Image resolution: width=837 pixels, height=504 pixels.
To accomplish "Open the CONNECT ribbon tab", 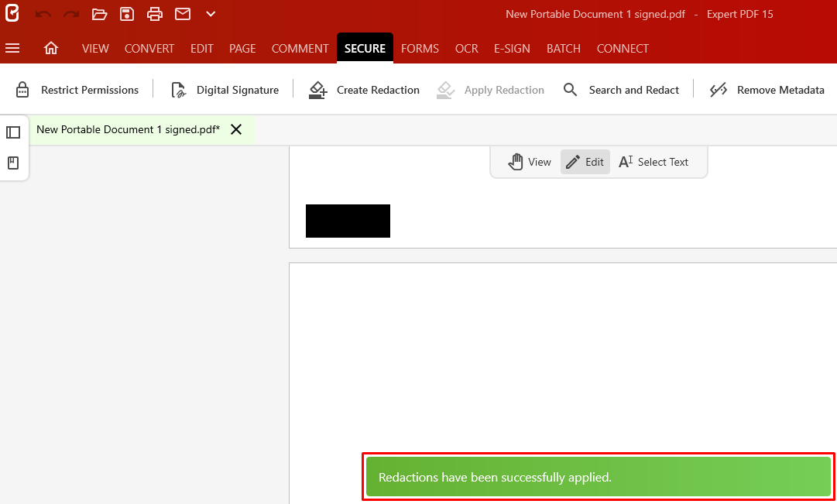I will tap(623, 49).
